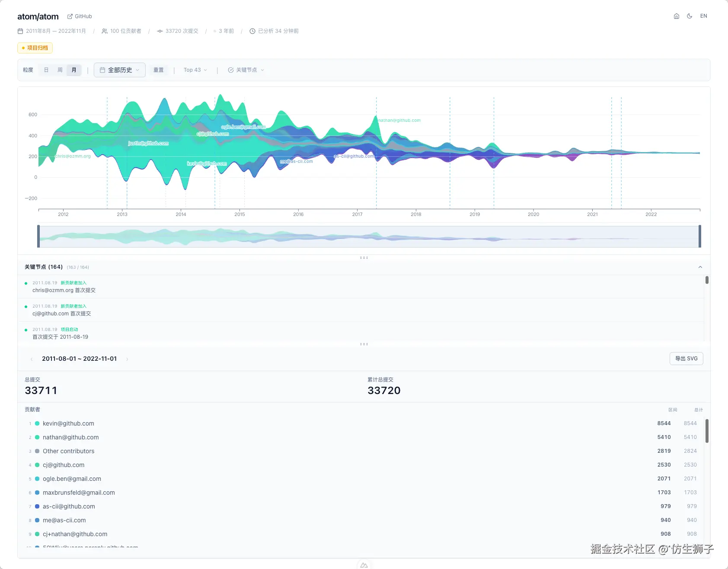Click the contributors list scrollbar
Image resolution: width=728 pixels, height=569 pixels.
pyautogui.click(x=707, y=431)
